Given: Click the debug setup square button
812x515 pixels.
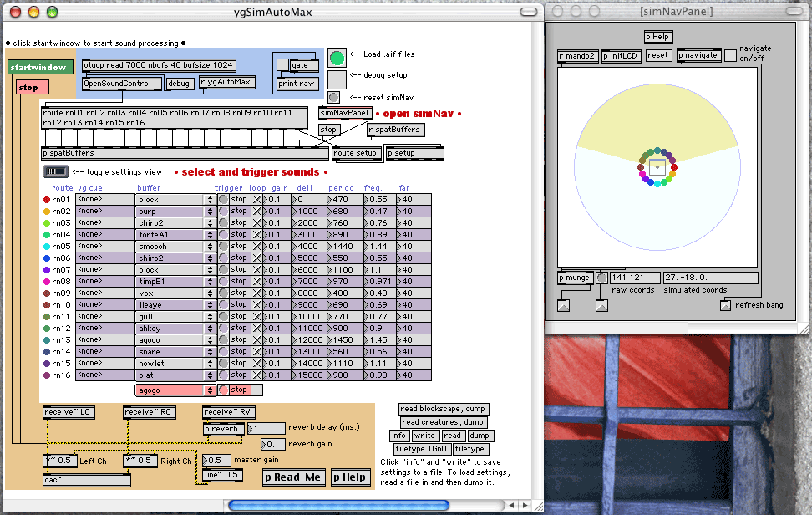Looking at the screenshot, I should pyautogui.click(x=337, y=79).
